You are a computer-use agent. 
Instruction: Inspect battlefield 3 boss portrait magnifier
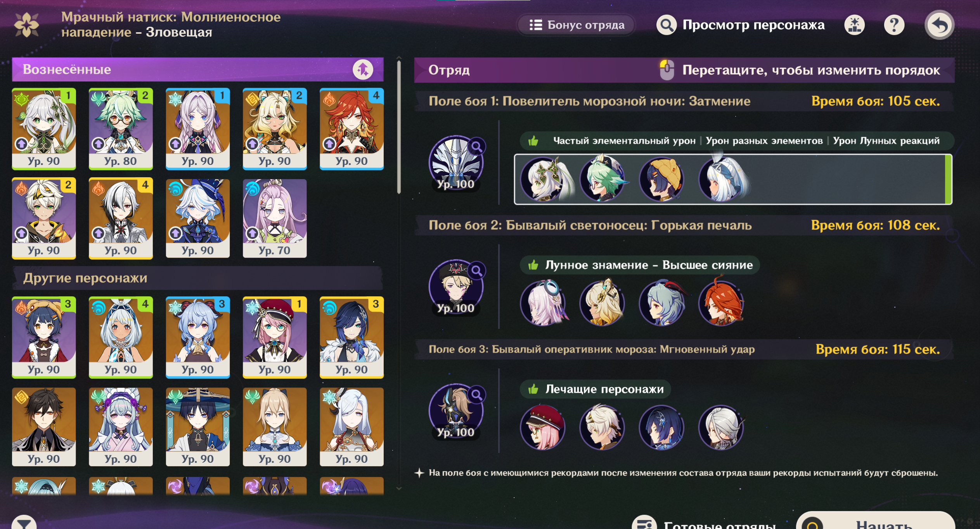[x=476, y=395]
